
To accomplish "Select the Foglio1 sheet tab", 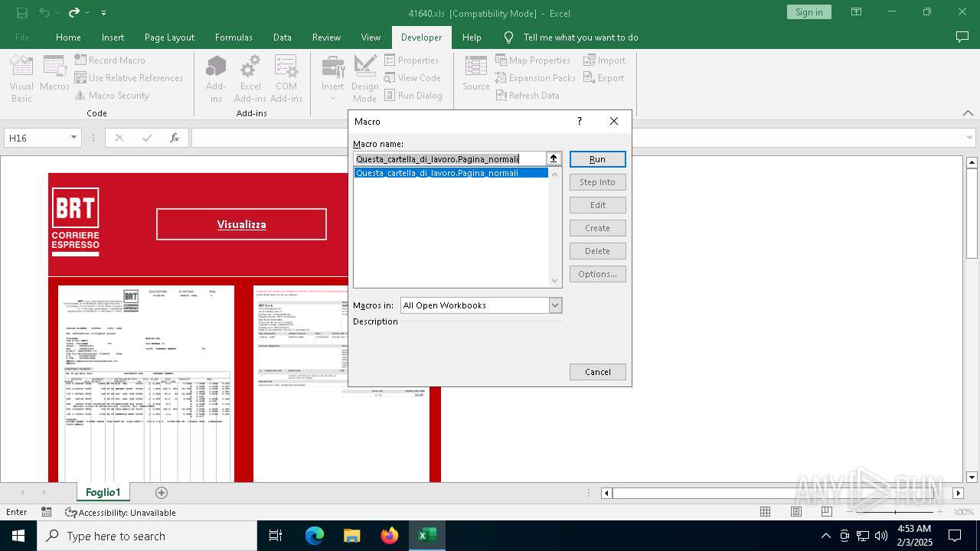I will (103, 492).
